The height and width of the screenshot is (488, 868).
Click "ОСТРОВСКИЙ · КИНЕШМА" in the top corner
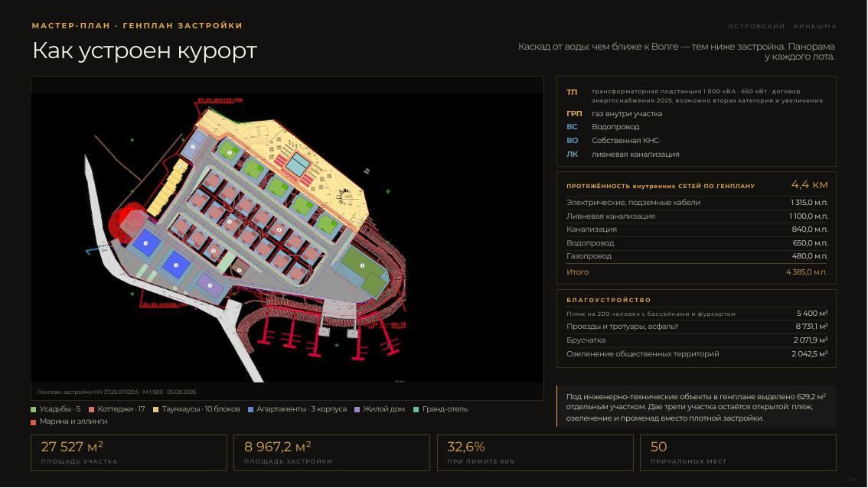(782, 26)
